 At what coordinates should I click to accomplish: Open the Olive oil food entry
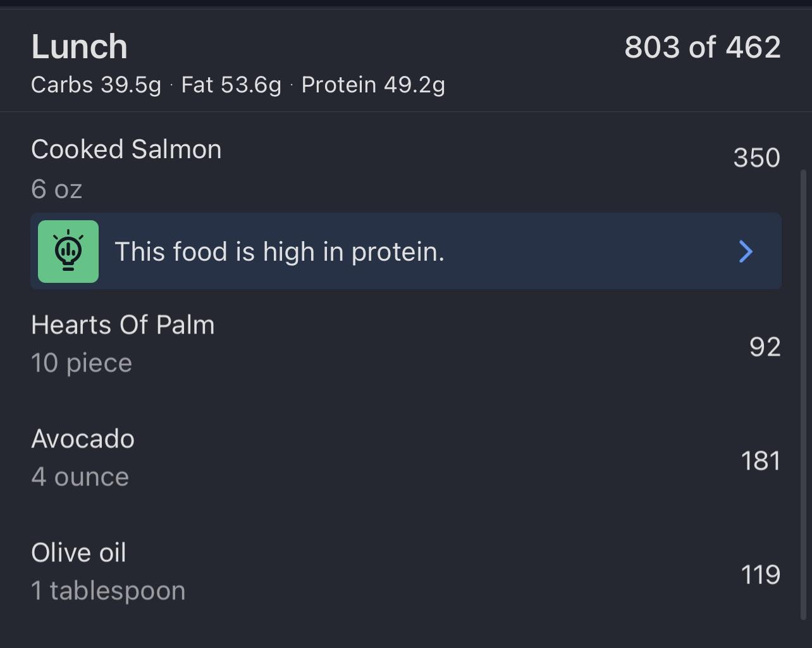click(x=79, y=553)
